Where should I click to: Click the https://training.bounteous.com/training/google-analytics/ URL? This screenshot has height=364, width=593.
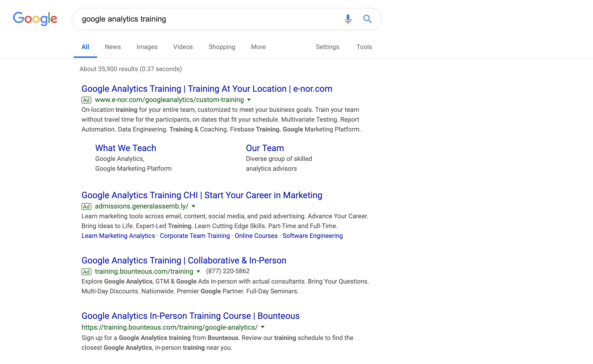(170, 327)
